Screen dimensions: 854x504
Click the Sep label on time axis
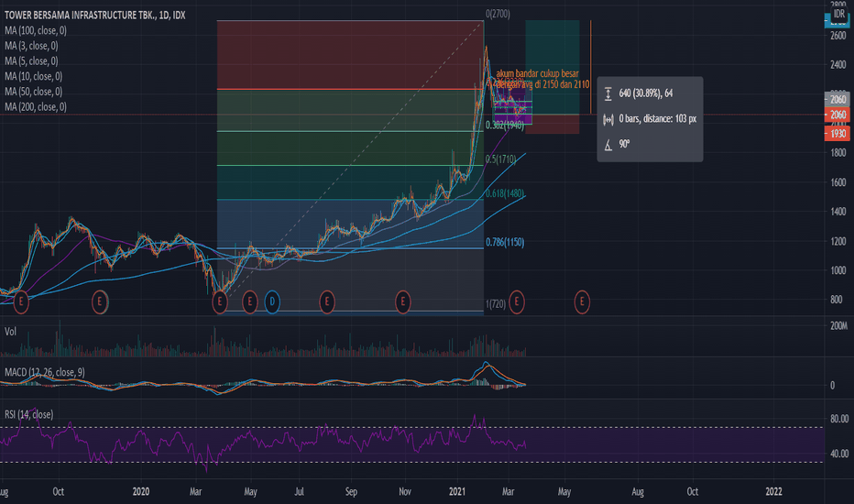[351, 491]
